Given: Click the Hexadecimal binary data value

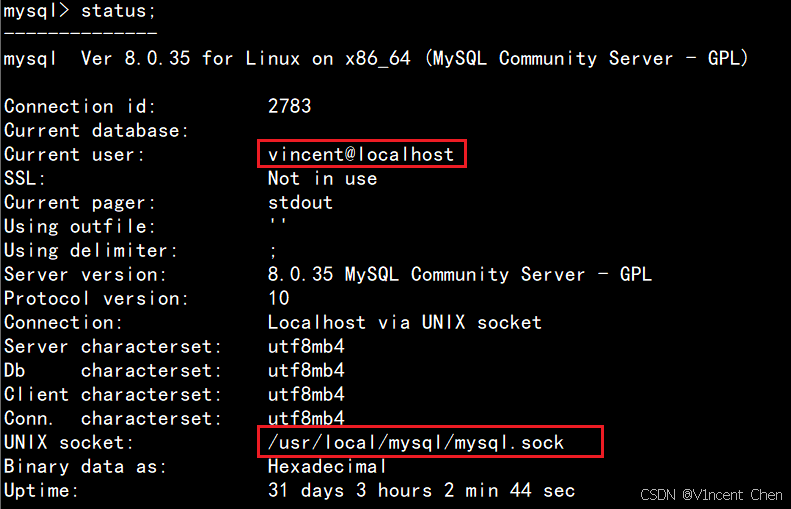Looking at the screenshot, I should [x=327, y=466].
